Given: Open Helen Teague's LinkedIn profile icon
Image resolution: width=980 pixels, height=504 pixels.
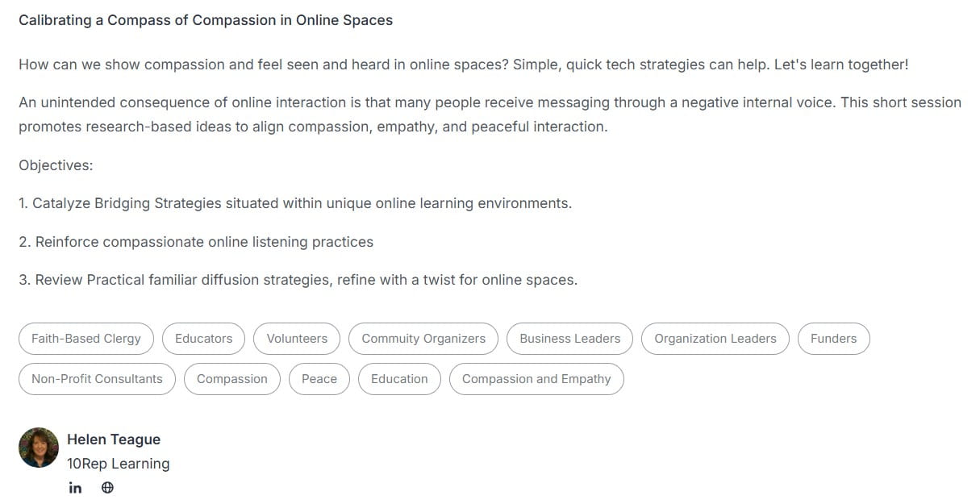Looking at the screenshot, I should click(75, 488).
